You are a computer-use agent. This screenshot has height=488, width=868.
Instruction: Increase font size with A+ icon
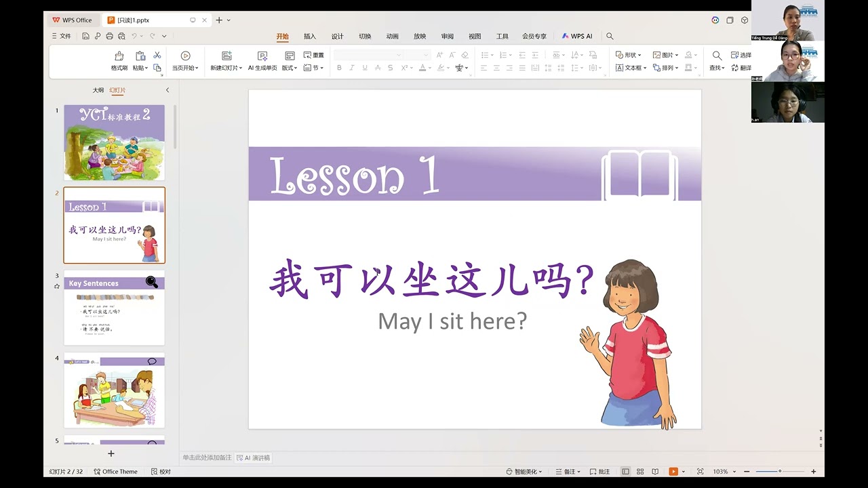tap(439, 55)
